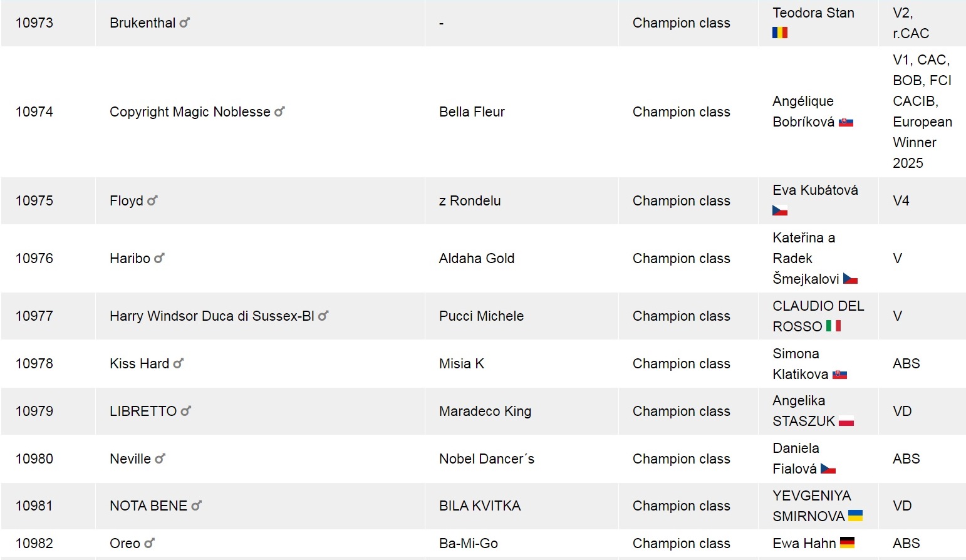The width and height of the screenshot is (966, 560).
Task: Select the Bella Fleur kennel name
Action: (x=472, y=111)
